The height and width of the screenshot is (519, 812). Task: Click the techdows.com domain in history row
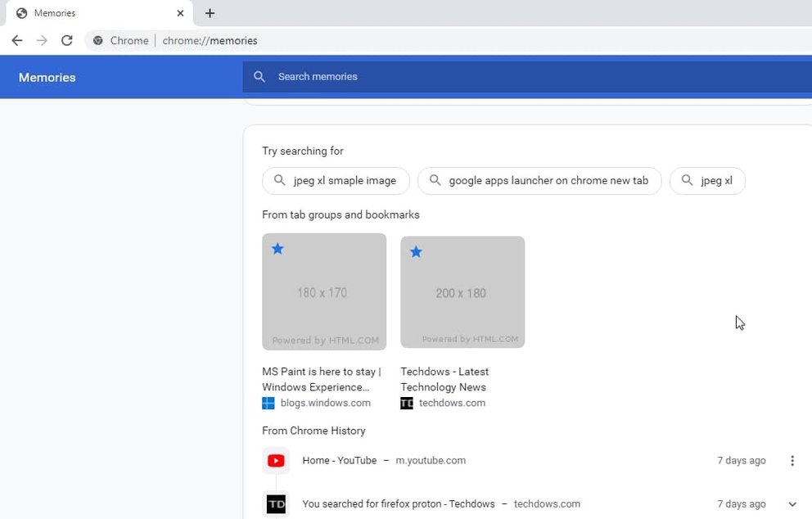tap(547, 504)
